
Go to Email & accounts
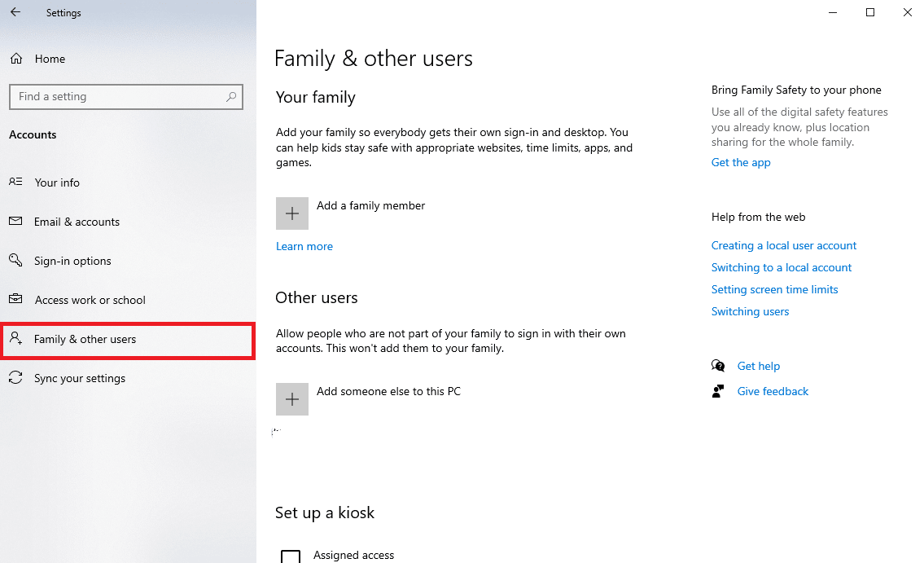pos(77,222)
